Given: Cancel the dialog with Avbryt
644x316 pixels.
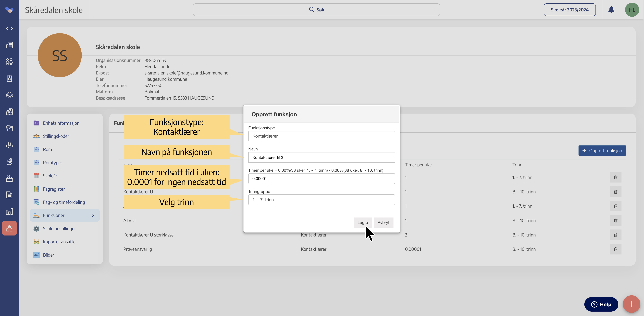Looking at the screenshot, I should (383, 223).
